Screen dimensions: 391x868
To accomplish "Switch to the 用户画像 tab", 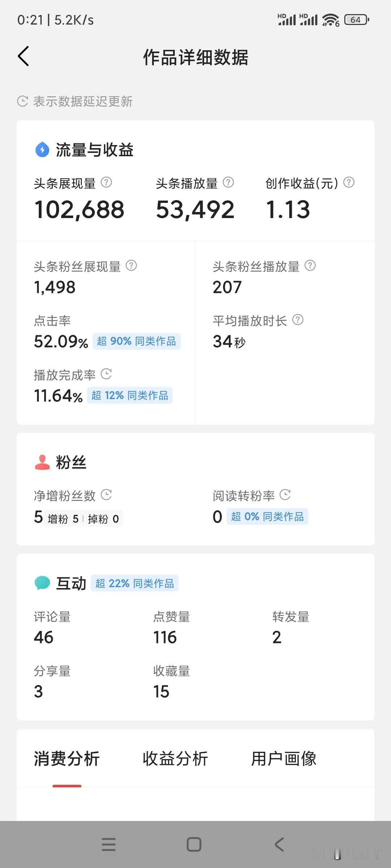I will pyautogui.click(x=284, y=759).
